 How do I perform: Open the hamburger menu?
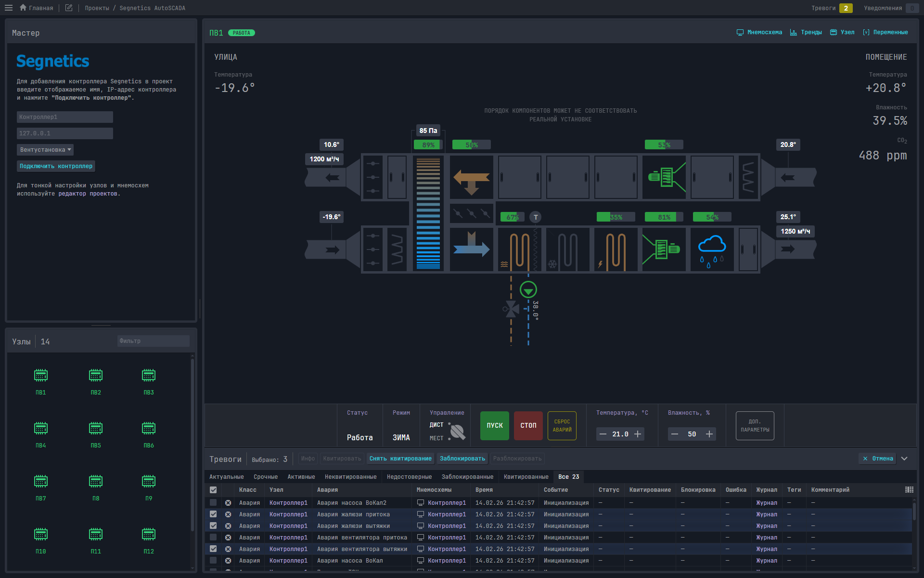click(x=8, y=8)
